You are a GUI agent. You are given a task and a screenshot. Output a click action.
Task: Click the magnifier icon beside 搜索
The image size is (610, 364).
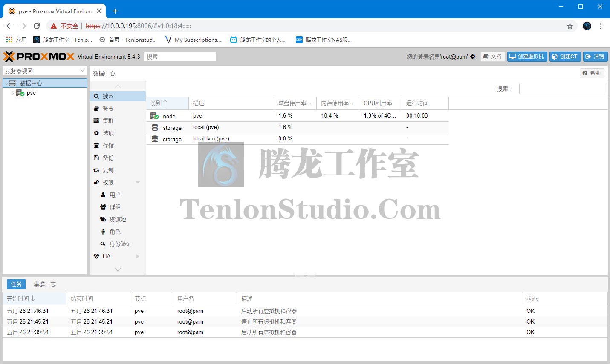point(96,96)
